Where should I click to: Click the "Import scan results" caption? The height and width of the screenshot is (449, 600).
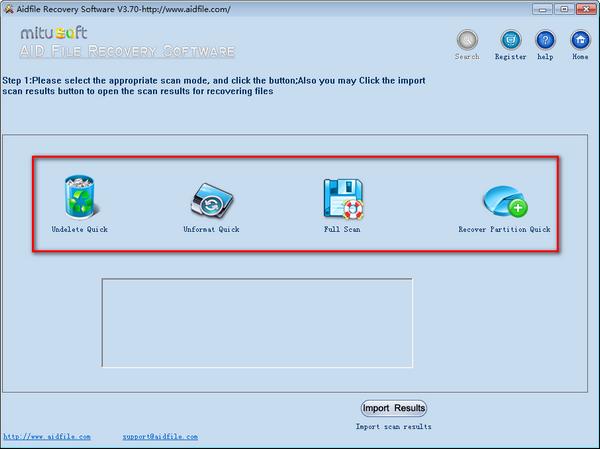point(393,426)
